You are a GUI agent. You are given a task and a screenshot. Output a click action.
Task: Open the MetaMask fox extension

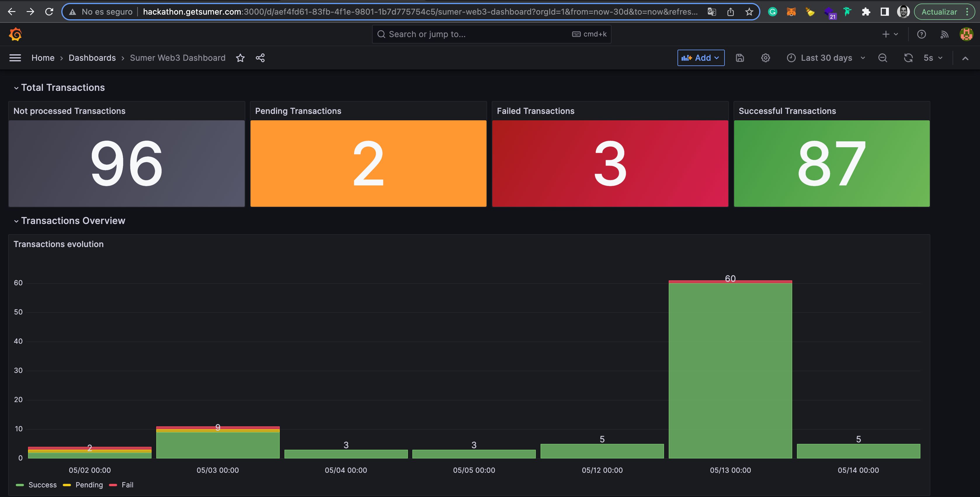coord(791,12)
